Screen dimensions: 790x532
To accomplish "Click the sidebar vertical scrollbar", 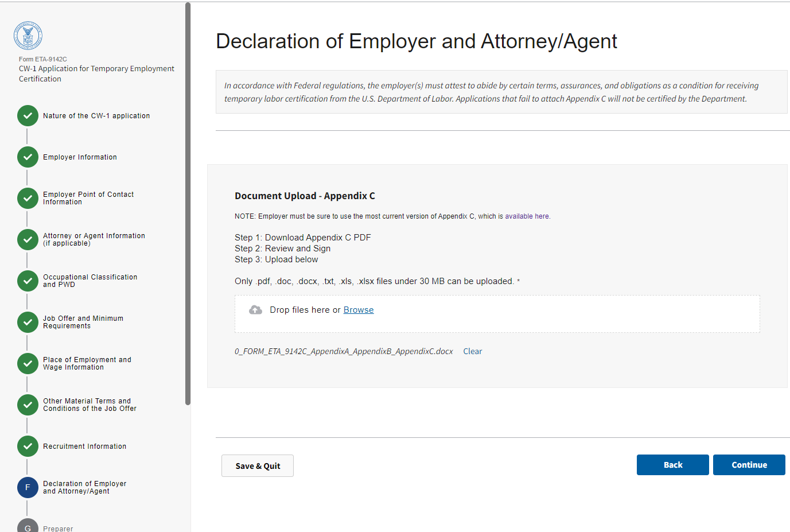I will 188,204.
